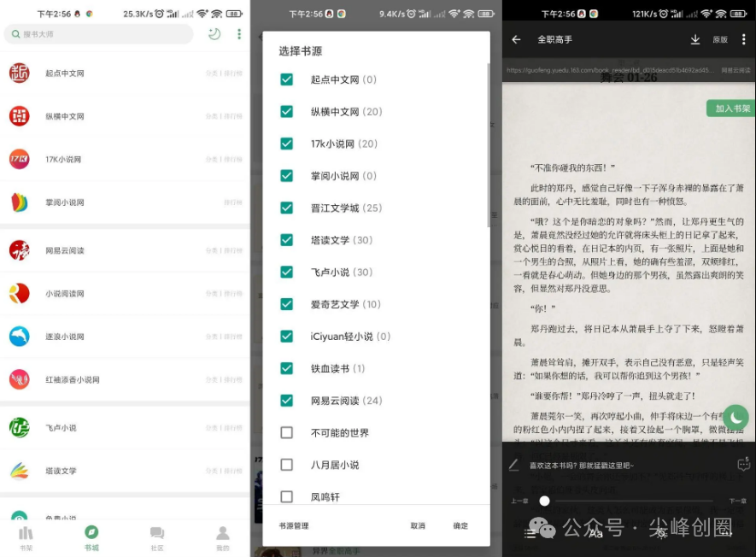
Task: Open brightness settings sun icon
Action: click(661, 533)
